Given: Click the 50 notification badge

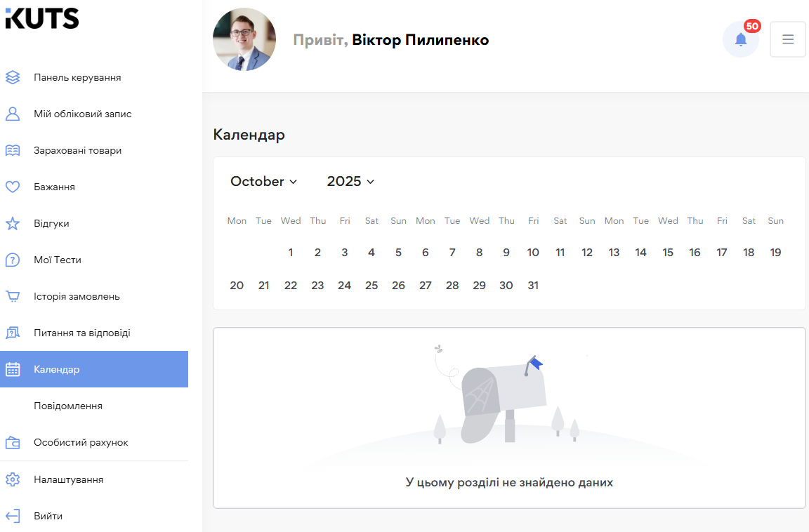Looking at the screenshot, I should pyautogui.click(x=752, y=27).
